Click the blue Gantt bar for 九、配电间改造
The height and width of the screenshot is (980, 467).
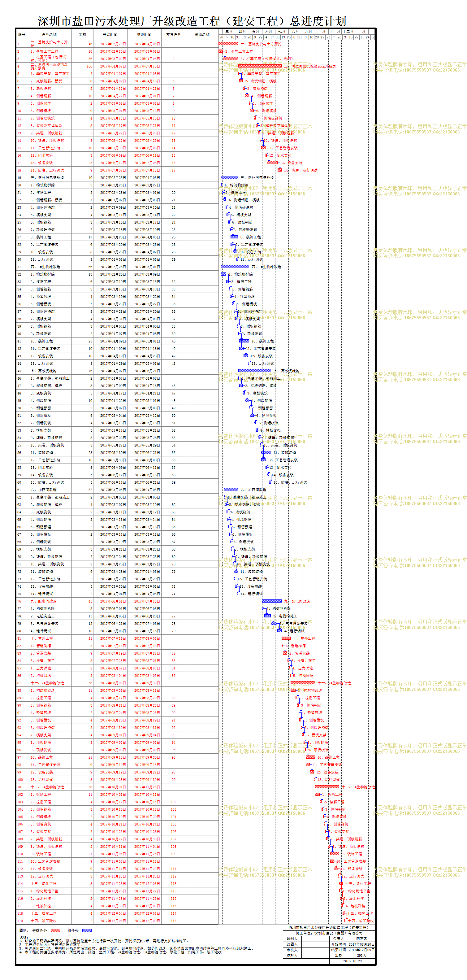272,601
